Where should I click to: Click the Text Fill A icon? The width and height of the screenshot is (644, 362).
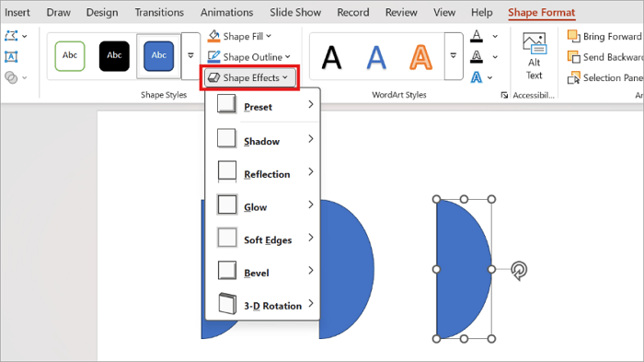[477, 36]
